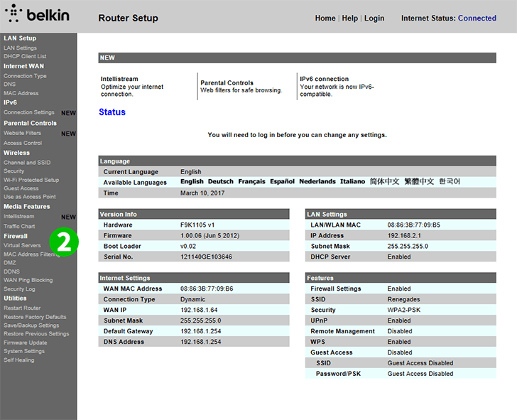Image resolution: width=517 pixels, height=420 pixels.
Task: Switch language to Korean
Action: (x=450, y=181)
